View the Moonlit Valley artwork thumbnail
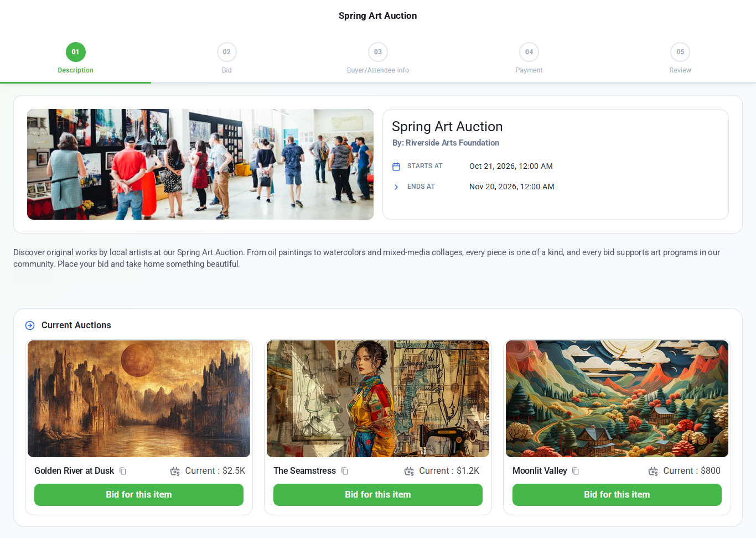This screenshot has height=538, width=756. [617, 399]
